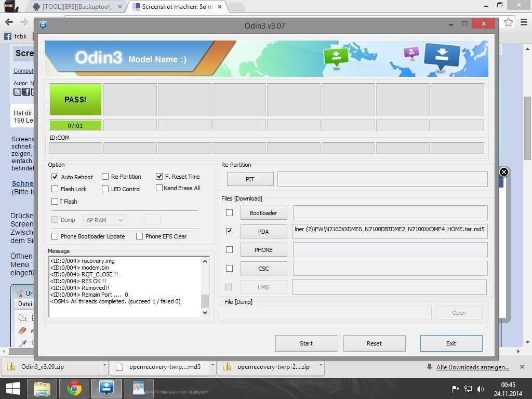Expand openrecovery-twrp zip download options arrow
Screen dimensions: 532x399
point(321,366)
